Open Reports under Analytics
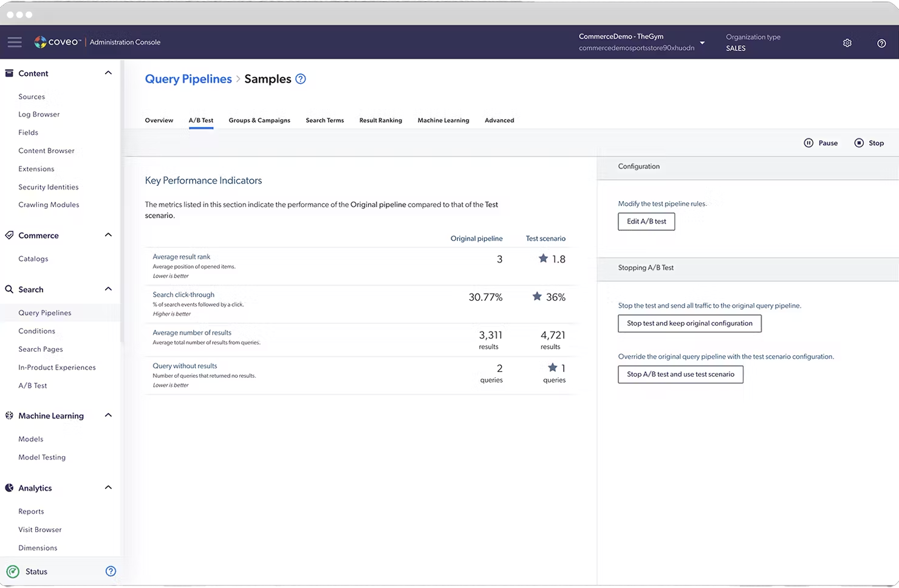 click(x=31, y=511)
